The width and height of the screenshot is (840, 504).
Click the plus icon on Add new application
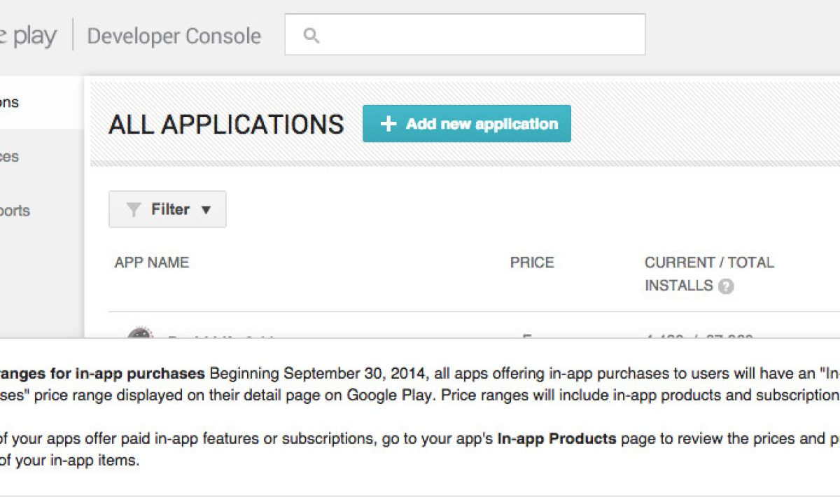388,124
